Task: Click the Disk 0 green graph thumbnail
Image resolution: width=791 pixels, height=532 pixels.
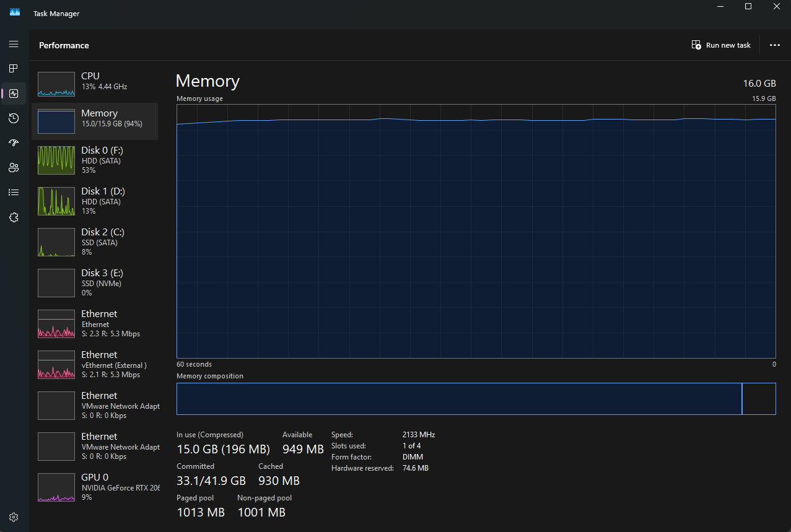Action: 56,160
